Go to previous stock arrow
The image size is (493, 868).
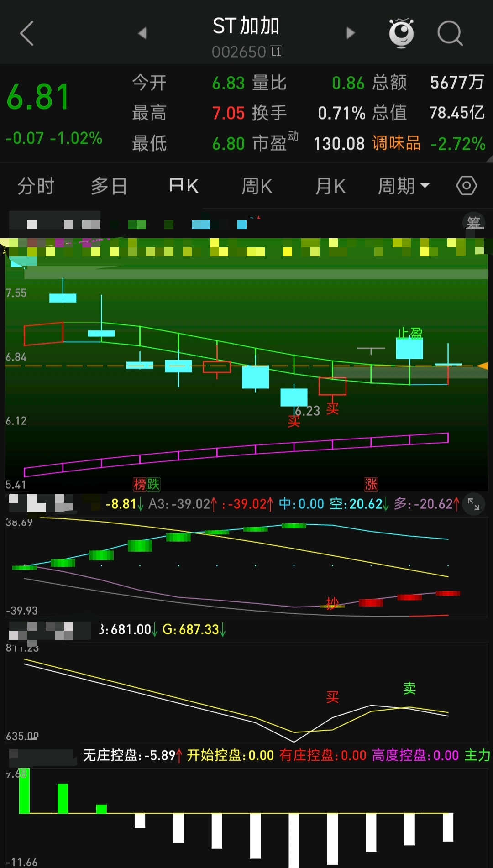click(x=142, y=33)
